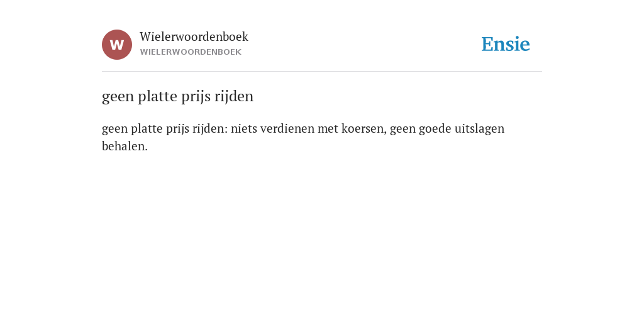Click the horizontal divider below the header
The image size is (644, 322).
[322, 72]
